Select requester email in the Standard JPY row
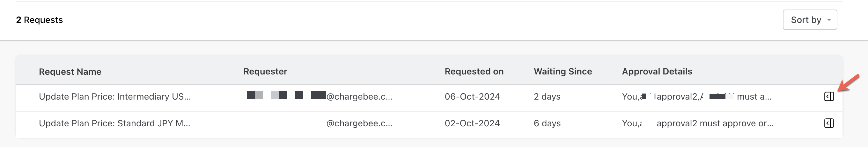This screenshot has height=147, width=868. point(358,123)
